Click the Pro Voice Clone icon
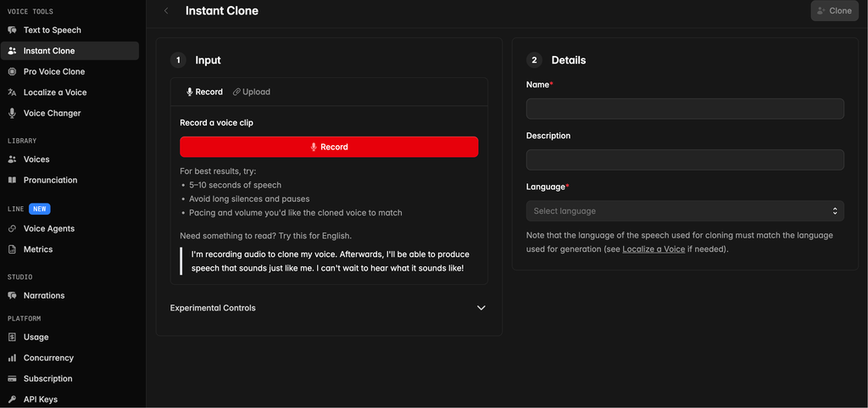The image size is (868, 408). pos(12,72)
